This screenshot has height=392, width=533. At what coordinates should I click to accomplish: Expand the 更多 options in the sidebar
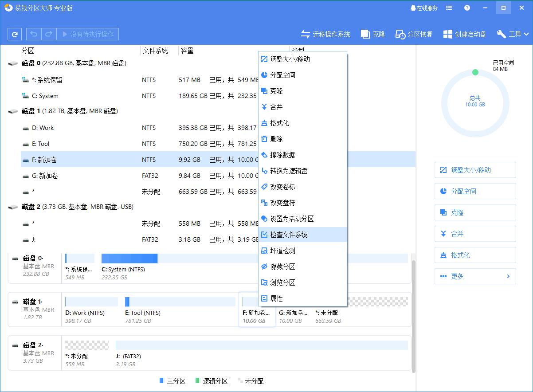click(x=475, y=276)
